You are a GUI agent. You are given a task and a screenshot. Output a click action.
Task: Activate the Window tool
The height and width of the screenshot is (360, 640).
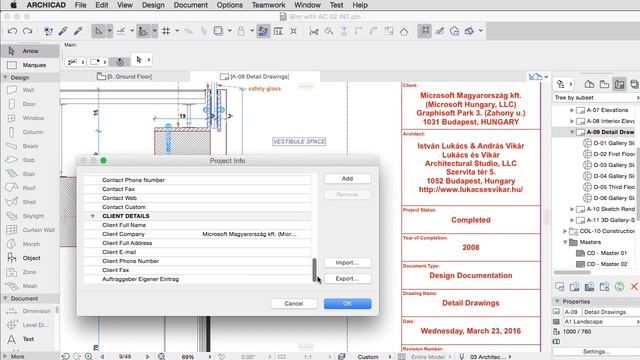pyautogui.click(x=30, y=118)
